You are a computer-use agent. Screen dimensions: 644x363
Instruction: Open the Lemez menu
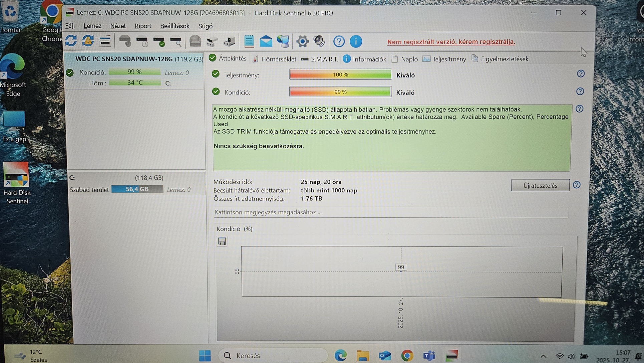(x=92, y=26)
